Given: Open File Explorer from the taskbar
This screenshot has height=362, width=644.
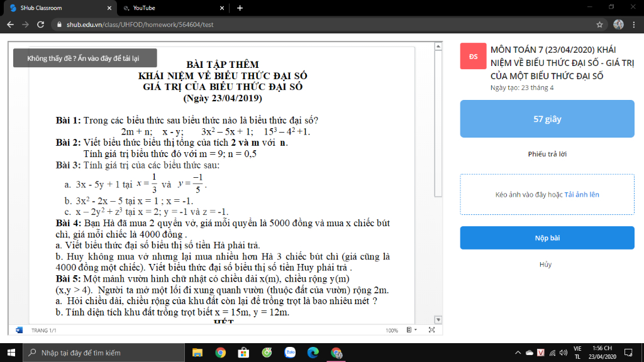Looking at the screenshot, I should tap(197, 353).
